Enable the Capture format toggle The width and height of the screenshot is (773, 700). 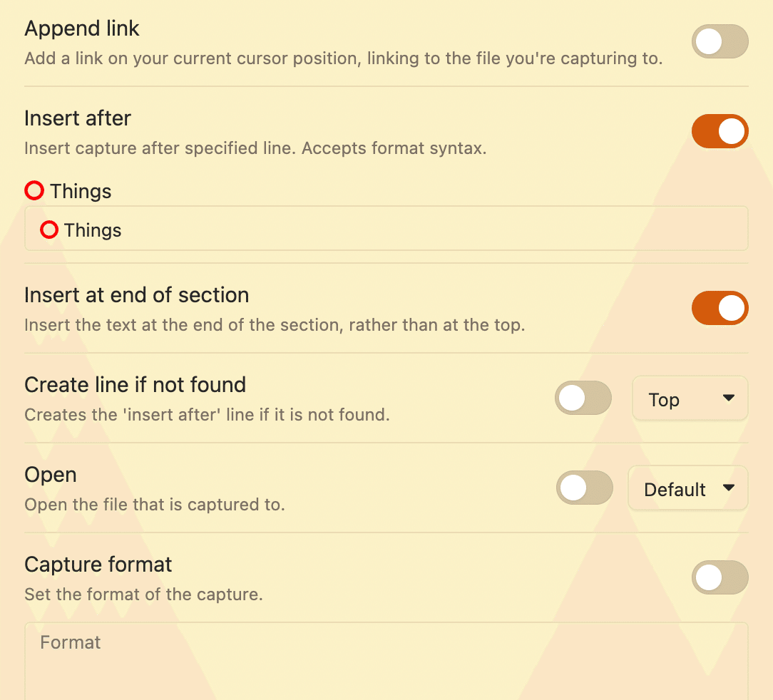[720, 577]
